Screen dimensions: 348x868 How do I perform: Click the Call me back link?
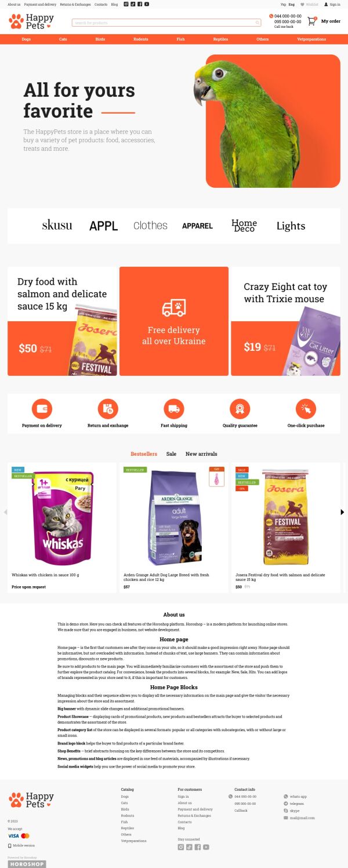[x=284, y=27]
